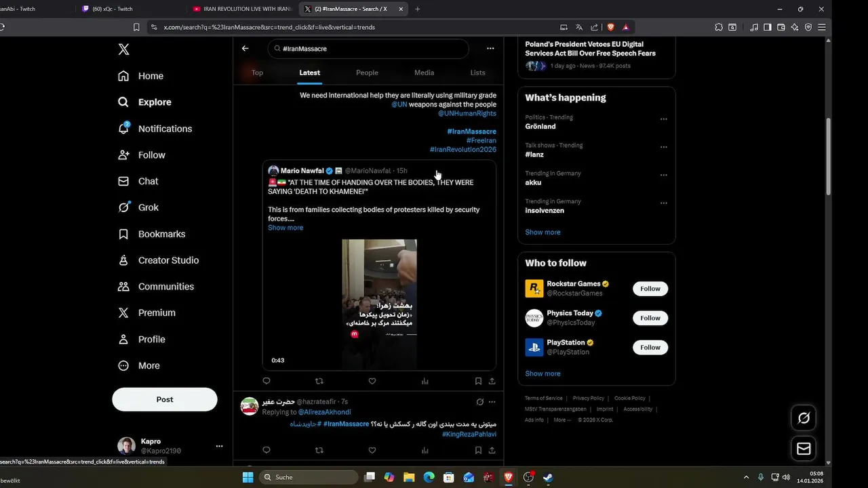Viewport: 868px width, 488px height.
Task: Open Leo AI sparkle icon
Action: [794, 27]
